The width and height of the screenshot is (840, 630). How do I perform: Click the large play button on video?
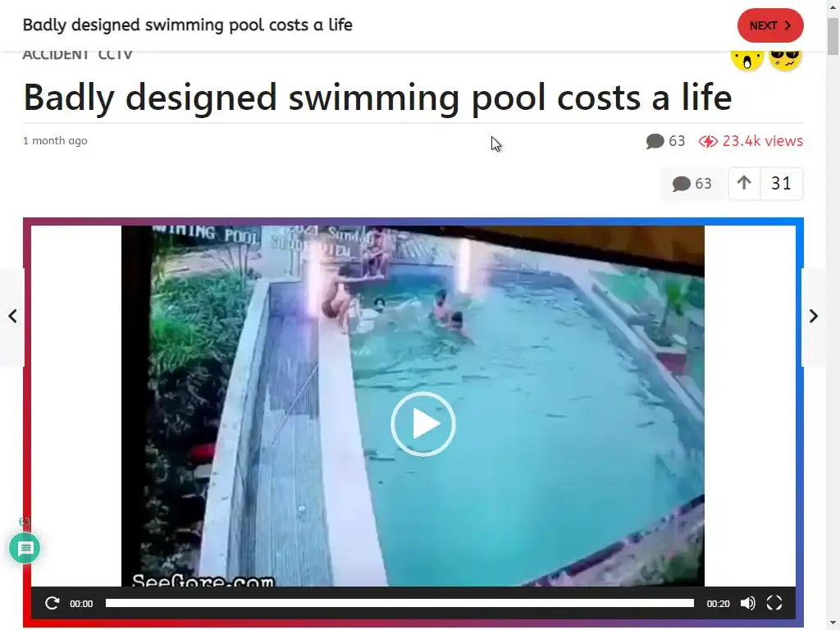(422, 424)
